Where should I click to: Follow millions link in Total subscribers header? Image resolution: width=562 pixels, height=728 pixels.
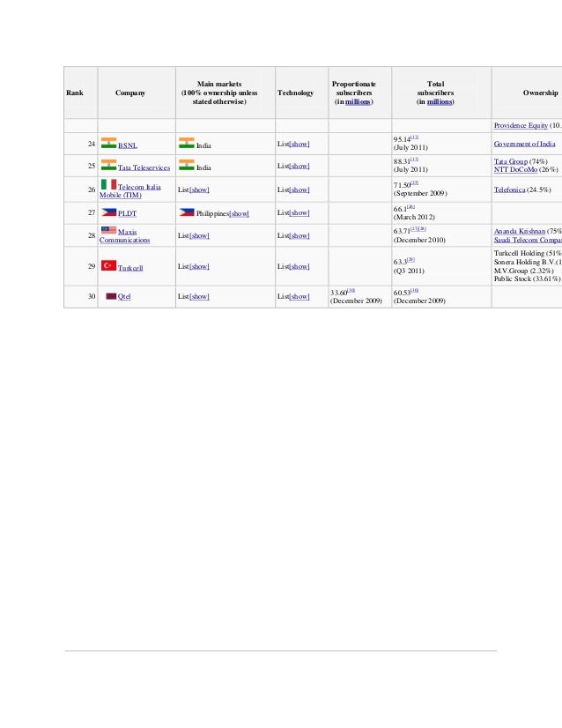pyautogui.click(x=440, y=101)
